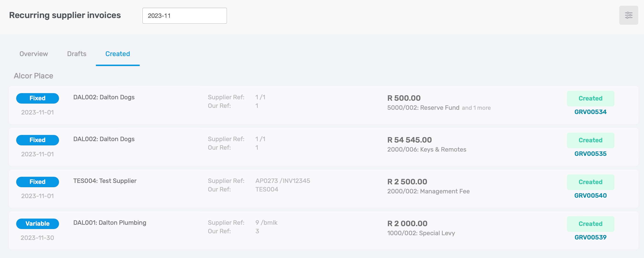Click the Created status on R 500.00 invoice

coord(590,98)
